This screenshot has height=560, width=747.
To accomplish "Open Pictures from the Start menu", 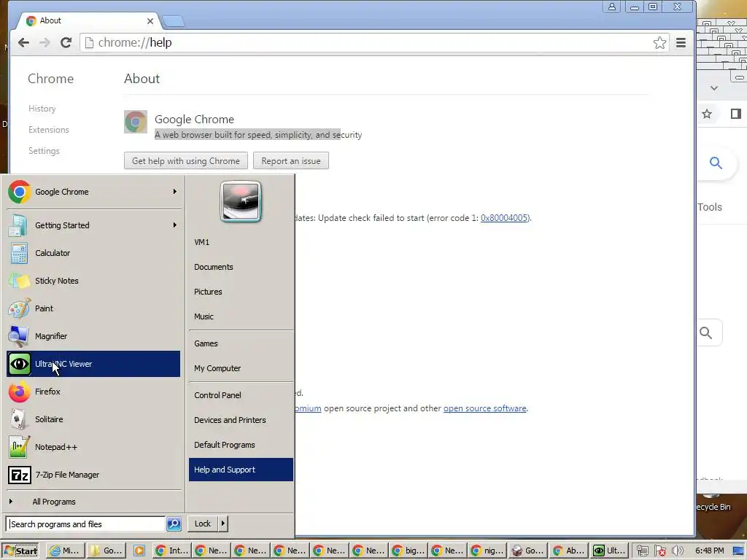I will click(241, 292).
